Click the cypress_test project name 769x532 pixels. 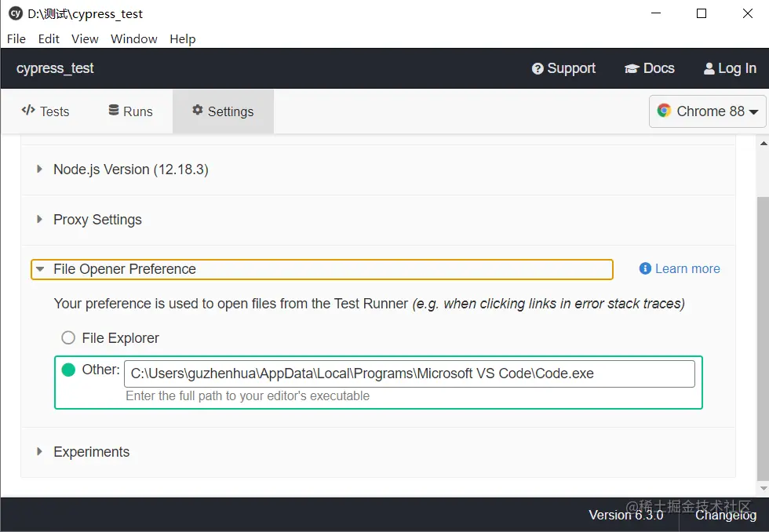[55, 68]
